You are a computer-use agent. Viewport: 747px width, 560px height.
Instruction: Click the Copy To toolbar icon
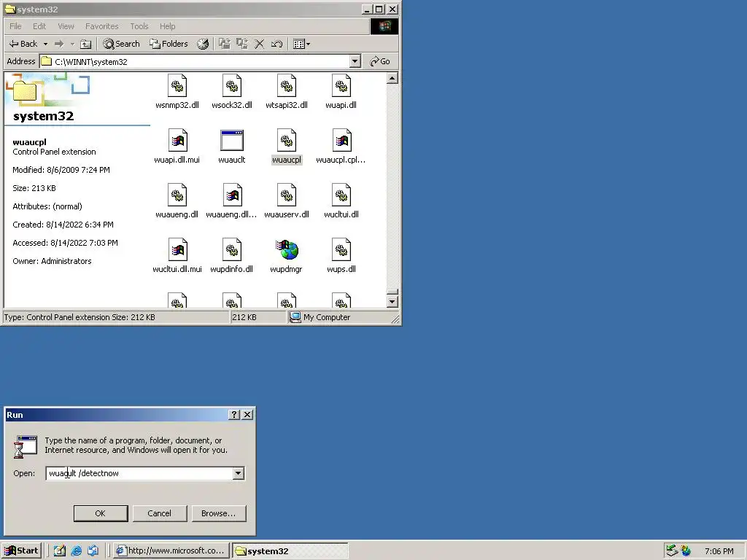242,44
